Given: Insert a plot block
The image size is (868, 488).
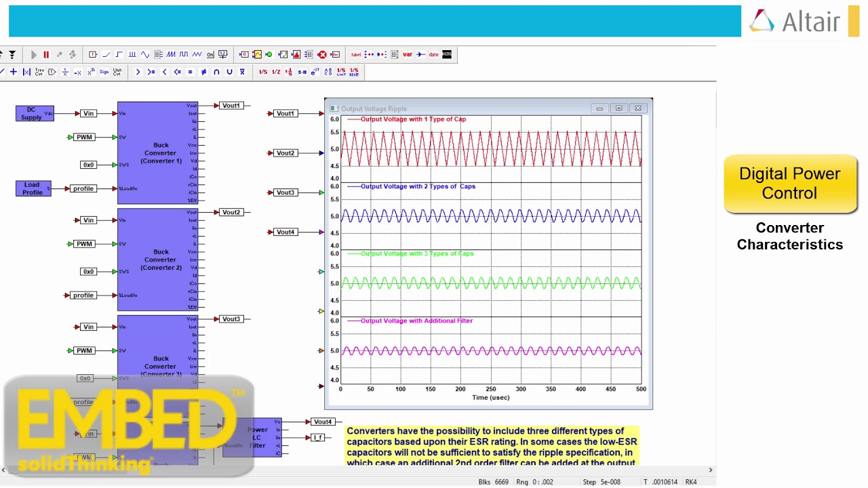Looking at the screenshot, I should (257, 54).
